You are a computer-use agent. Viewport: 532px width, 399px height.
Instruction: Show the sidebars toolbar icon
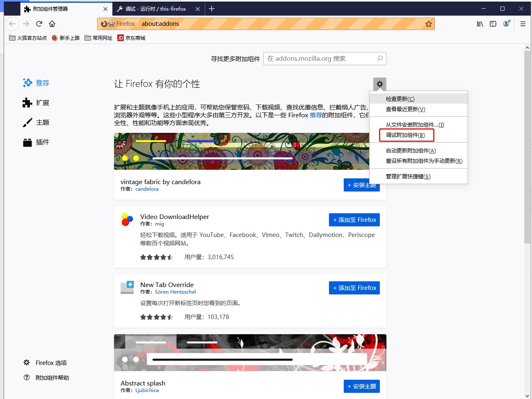[x=493, y=24]
